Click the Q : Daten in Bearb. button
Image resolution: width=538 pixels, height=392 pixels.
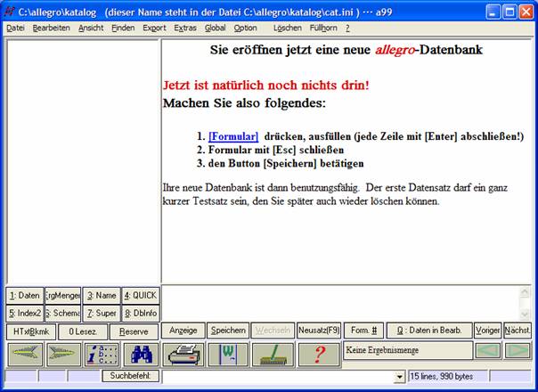coord(429,331)
